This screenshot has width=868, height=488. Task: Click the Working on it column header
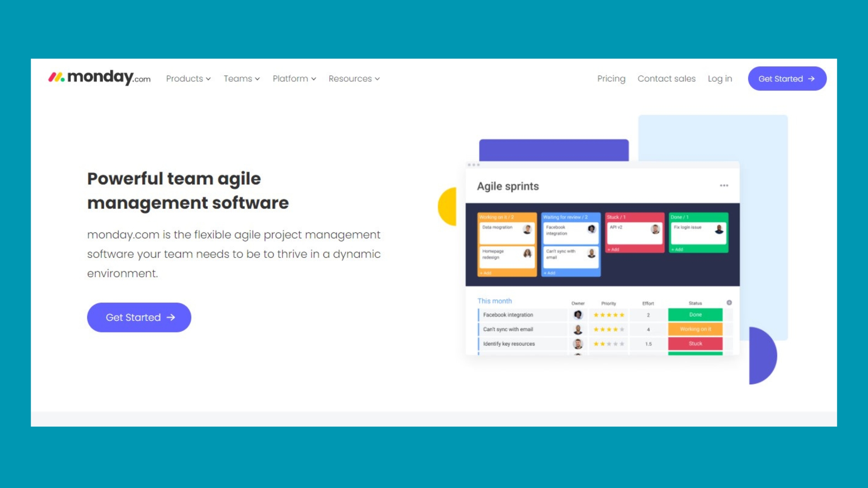[497, 217]
